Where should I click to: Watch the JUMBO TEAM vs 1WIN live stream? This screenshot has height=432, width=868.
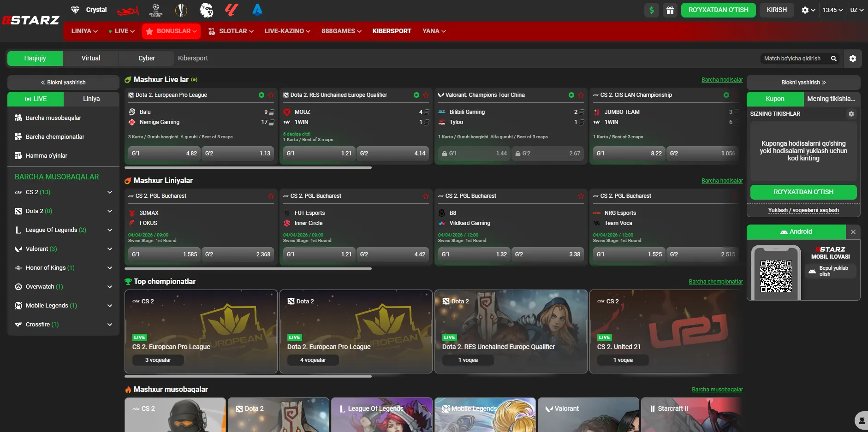coord(726,95)
